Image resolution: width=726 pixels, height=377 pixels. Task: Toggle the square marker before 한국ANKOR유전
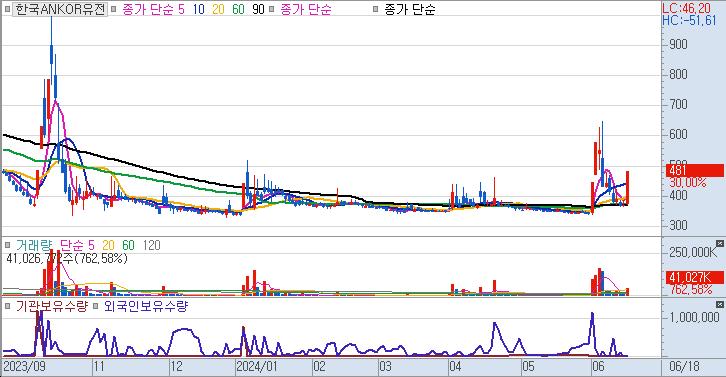[x=6, y=9]
